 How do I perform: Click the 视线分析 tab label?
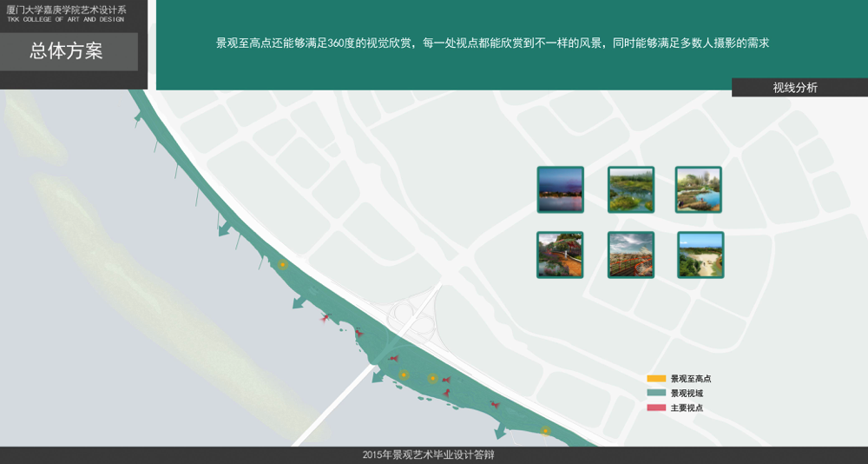point(795,88)
